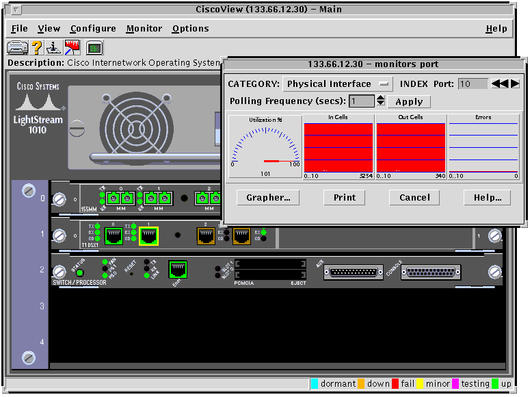Click the Print button in monitors dialog

pos(345,197)
